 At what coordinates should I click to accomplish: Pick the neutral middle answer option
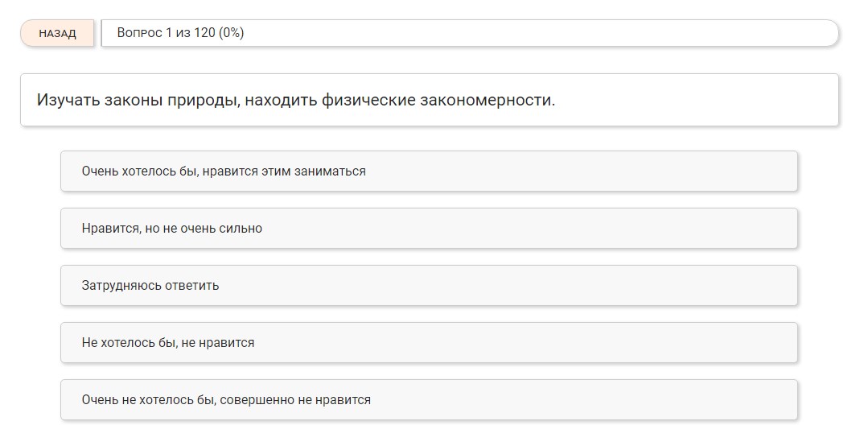click(429, 286)
